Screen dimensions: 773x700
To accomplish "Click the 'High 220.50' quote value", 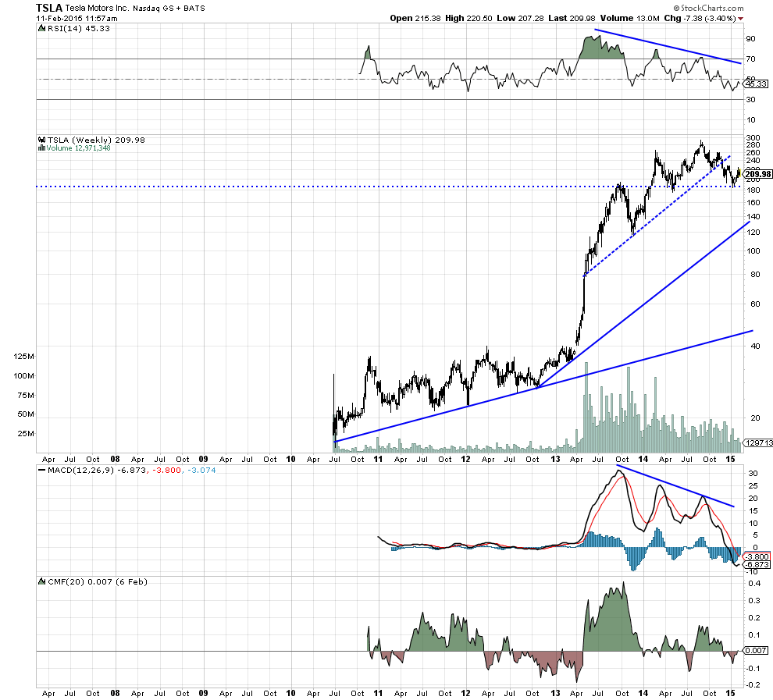I will pos(468,18).
